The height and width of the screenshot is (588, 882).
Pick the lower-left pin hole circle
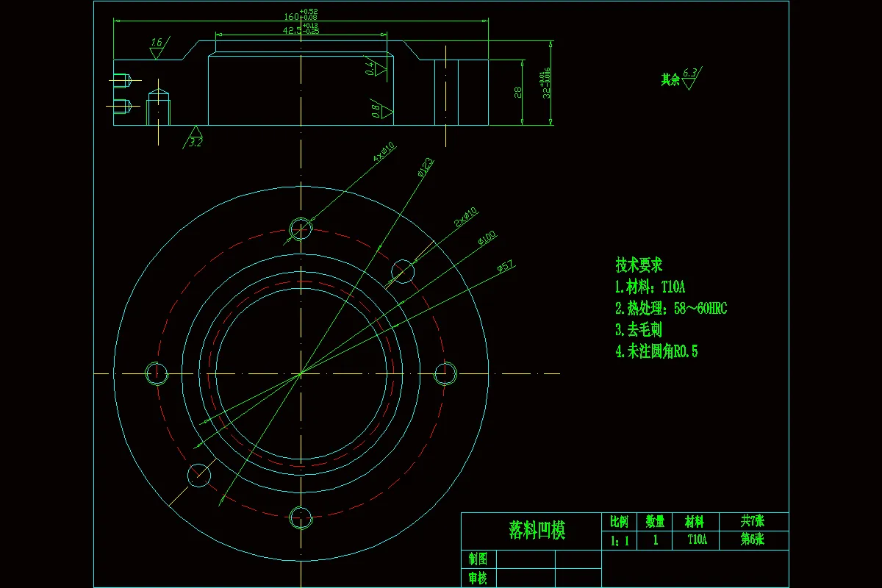tap(198, 475)
